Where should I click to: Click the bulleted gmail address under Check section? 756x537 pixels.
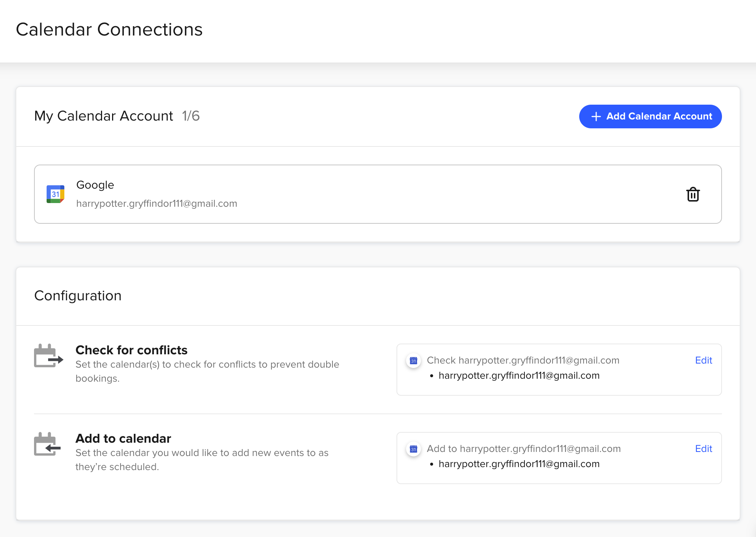(519, 375)
